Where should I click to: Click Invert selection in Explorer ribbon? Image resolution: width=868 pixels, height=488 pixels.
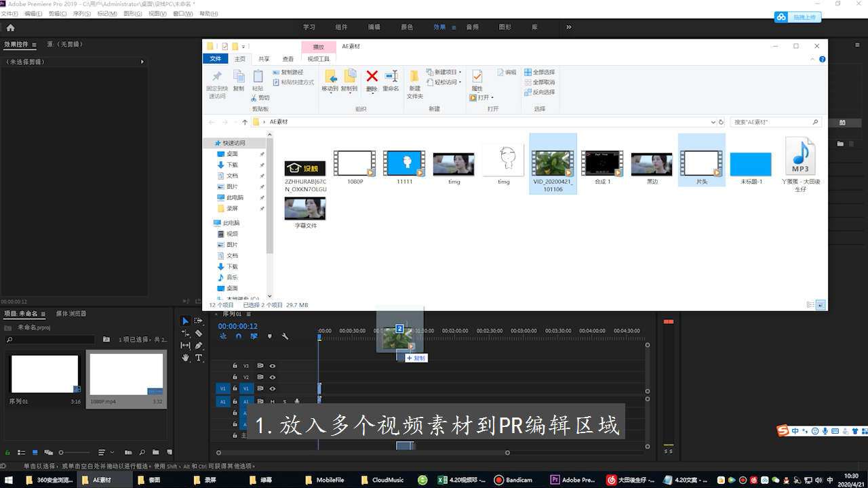pos(539,92)
